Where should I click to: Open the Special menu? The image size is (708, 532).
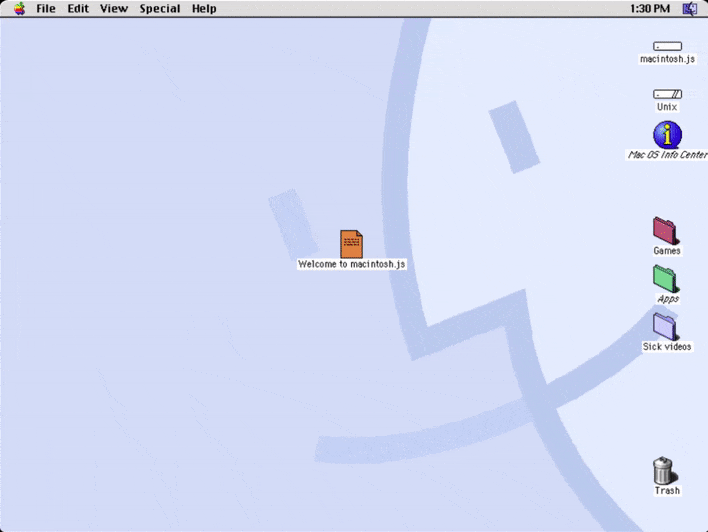click(x=159, y=9)
